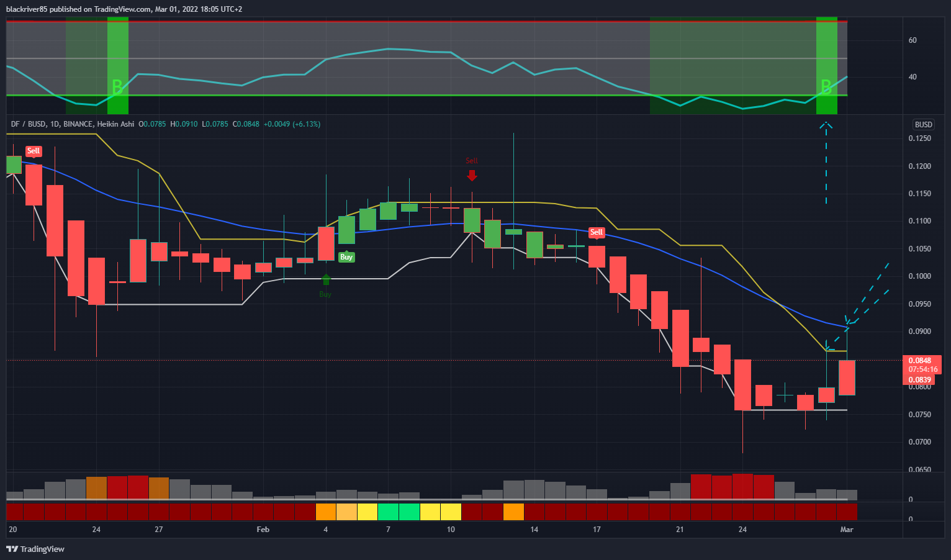Click the 0.1250 price axis label
Viewport: 951px width, 560px height.
point(919,138)
